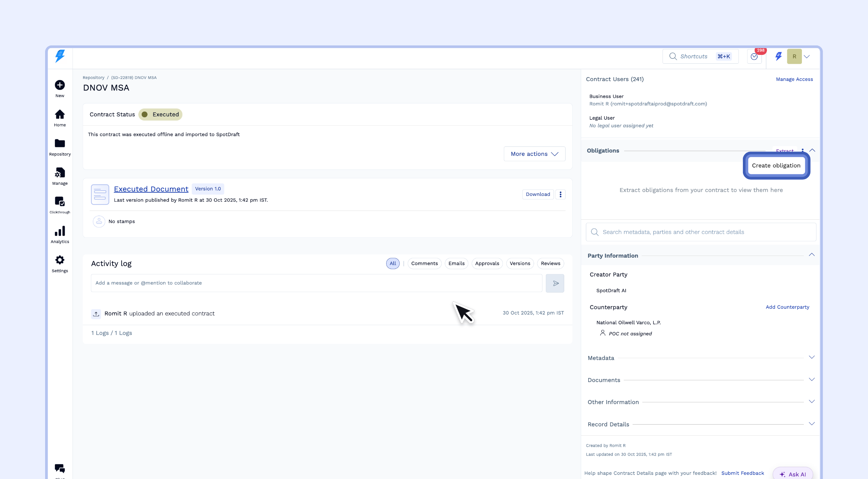
Task: Select the All activity filter chip
Action: coord(393,263)
